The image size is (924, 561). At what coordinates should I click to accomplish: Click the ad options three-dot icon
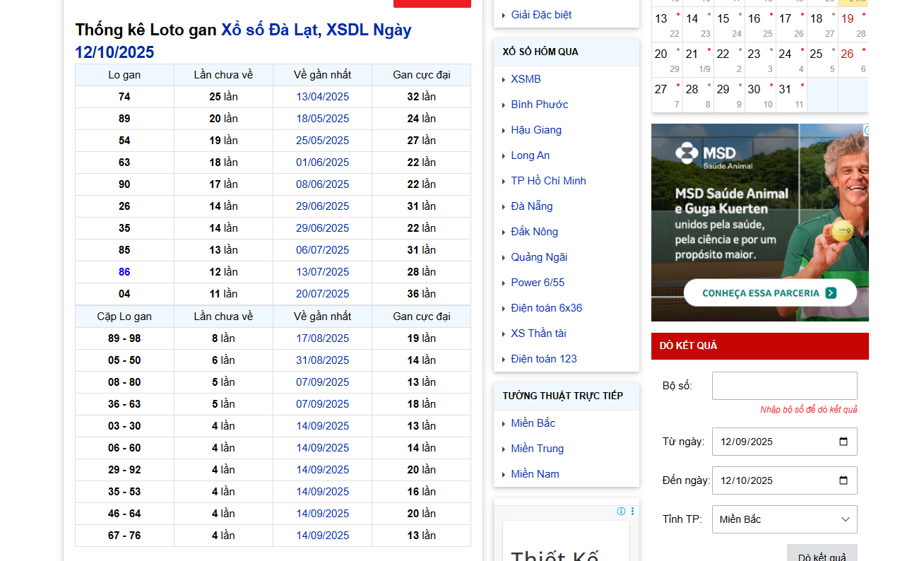(632, 511)
